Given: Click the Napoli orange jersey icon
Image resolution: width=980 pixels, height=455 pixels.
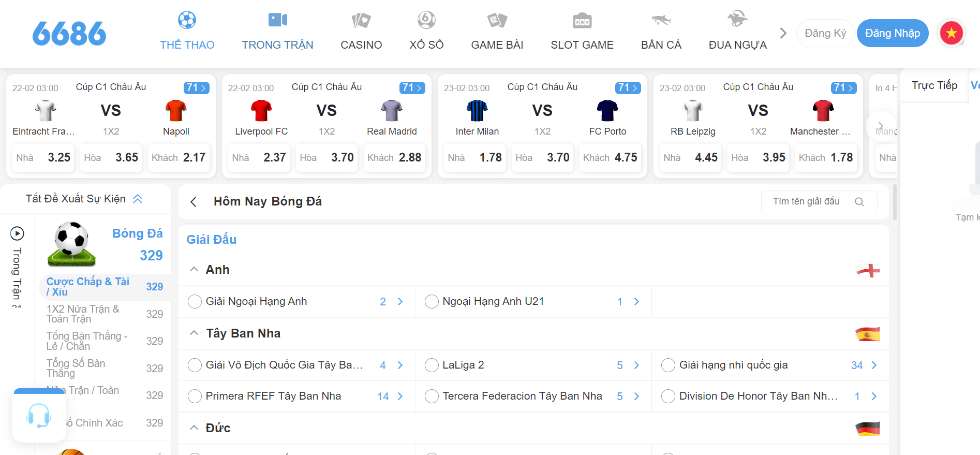Looking at the screenshot, I should pyautogui.click(x=176, y=111).
